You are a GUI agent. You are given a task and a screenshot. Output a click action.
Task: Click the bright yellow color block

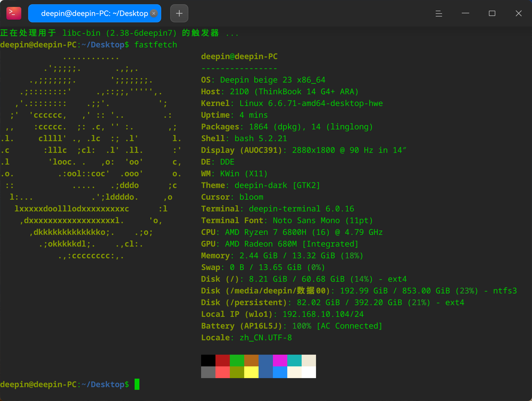[251, 372]
